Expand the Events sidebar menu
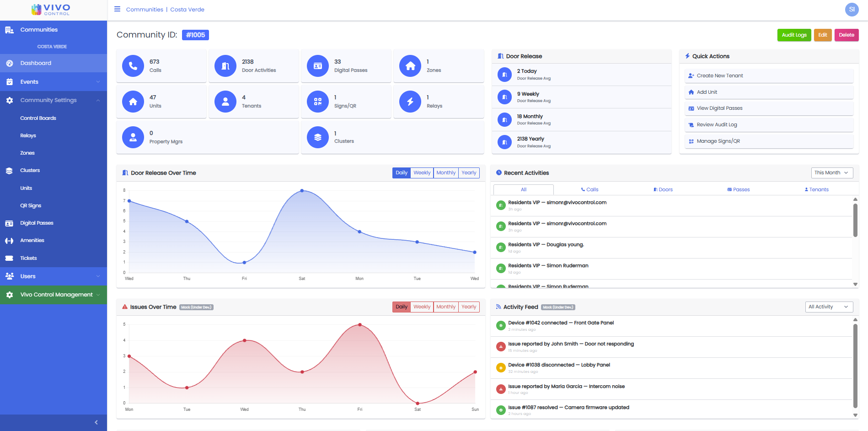868x431 pixels. (54, 82)
